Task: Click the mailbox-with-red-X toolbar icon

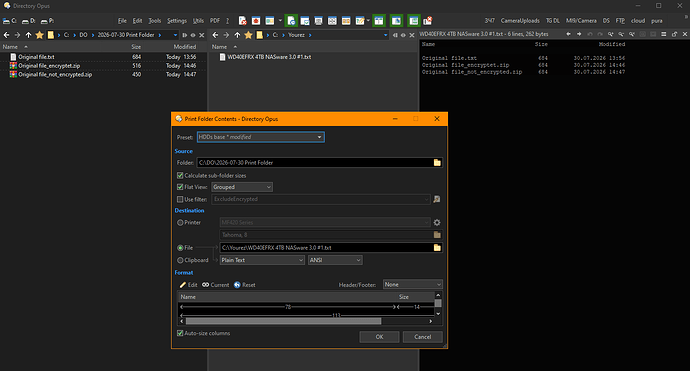Action: pos(427,21)
